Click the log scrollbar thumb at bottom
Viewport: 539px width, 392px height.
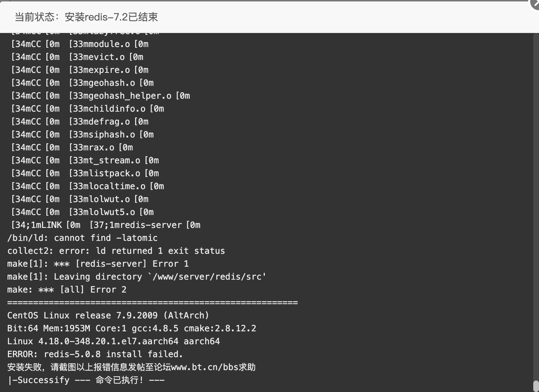pos(536,386)
